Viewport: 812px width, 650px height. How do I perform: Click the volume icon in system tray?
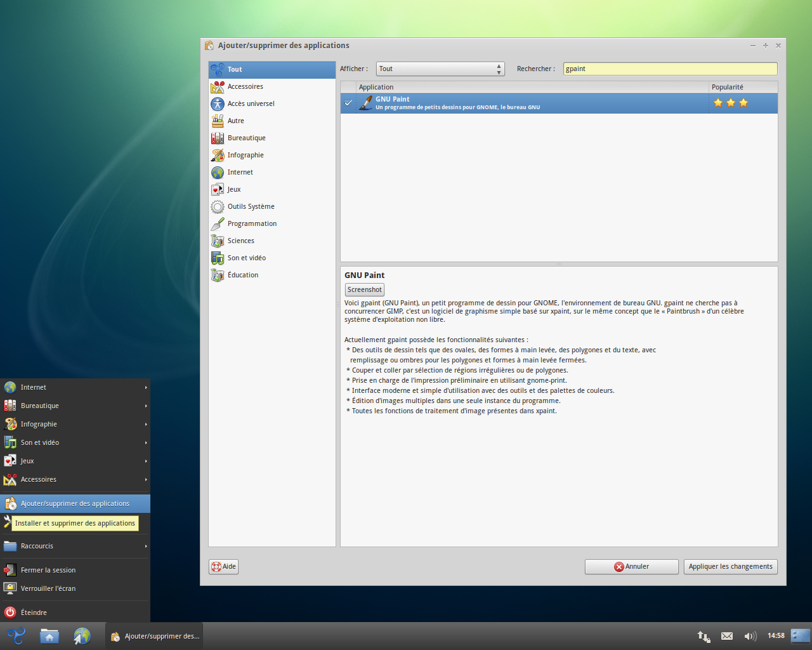pos(750,636)
